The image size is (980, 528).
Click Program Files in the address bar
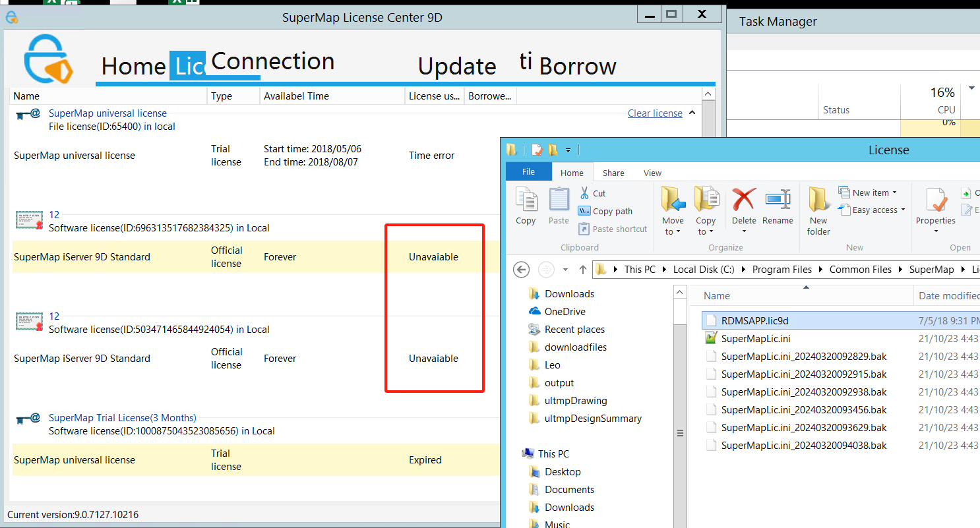[x=781, y=270]
